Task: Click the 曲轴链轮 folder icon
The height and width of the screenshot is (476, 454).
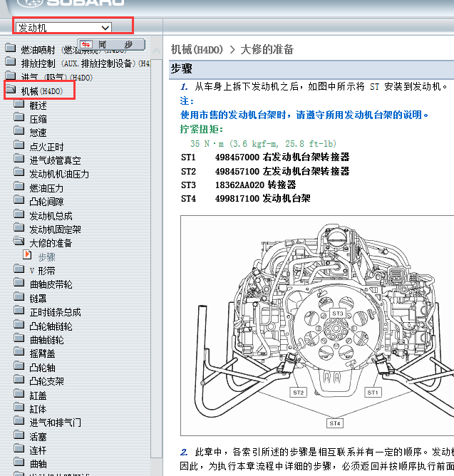Action: (x=19, y=338)
